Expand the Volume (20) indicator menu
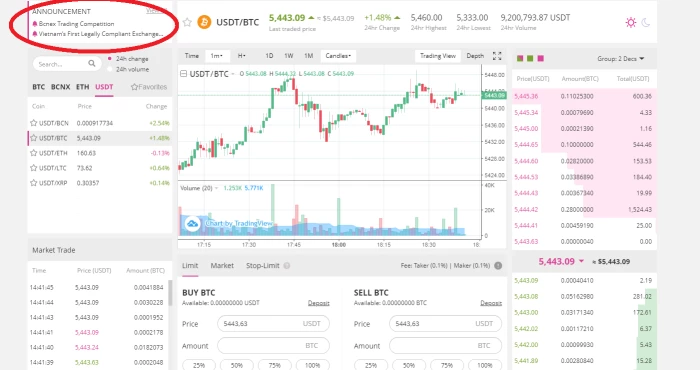Image resolution: width=700 pixels, height=370 pixels. click(217, 188)
